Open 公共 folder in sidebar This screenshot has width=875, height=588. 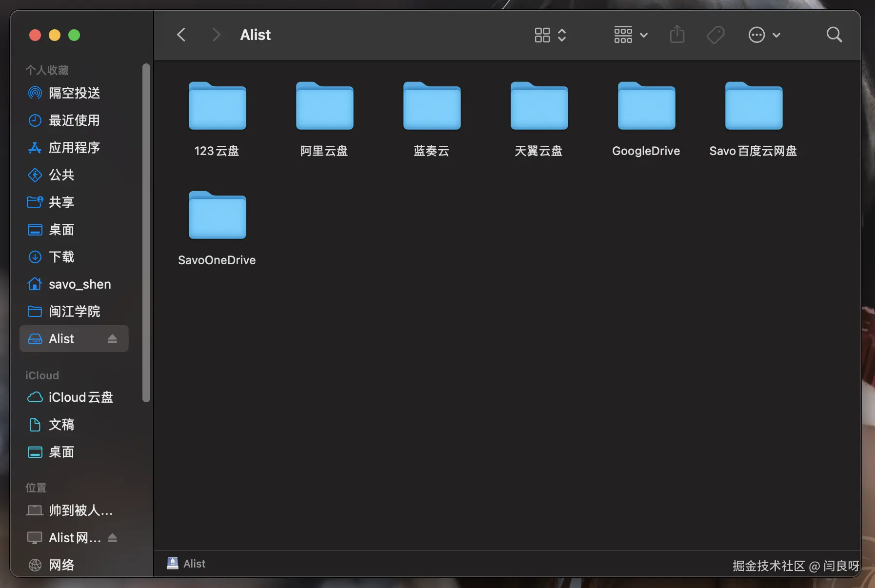(x=74, y=175)
